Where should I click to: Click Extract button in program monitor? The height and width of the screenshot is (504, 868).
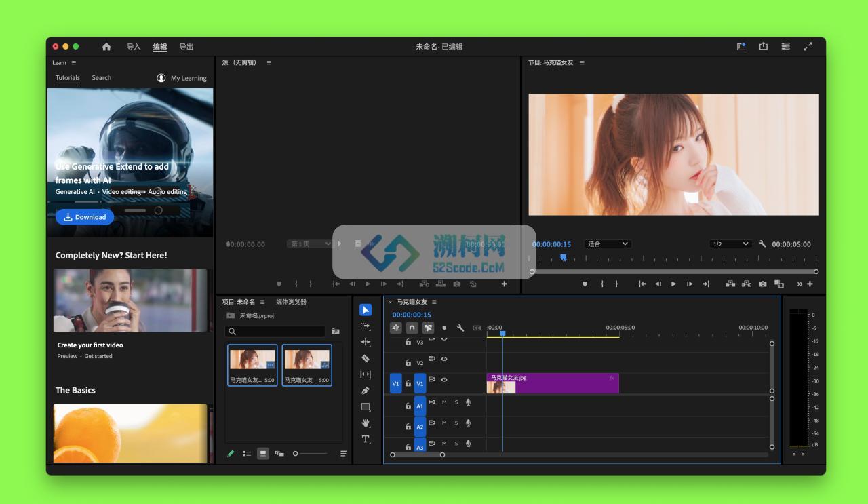pyautogui.click(x=747, y=284)
